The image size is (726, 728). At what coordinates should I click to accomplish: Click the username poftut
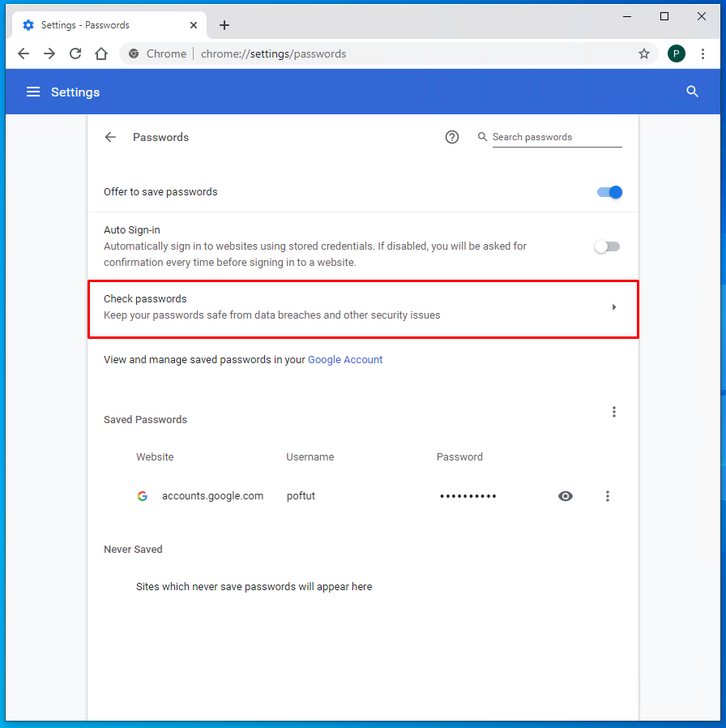301,496
